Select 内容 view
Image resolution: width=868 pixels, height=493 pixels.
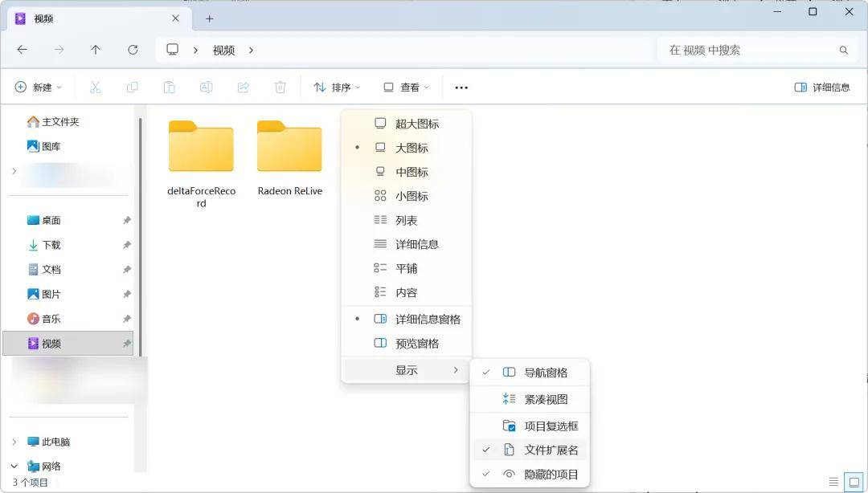[407, 292]
